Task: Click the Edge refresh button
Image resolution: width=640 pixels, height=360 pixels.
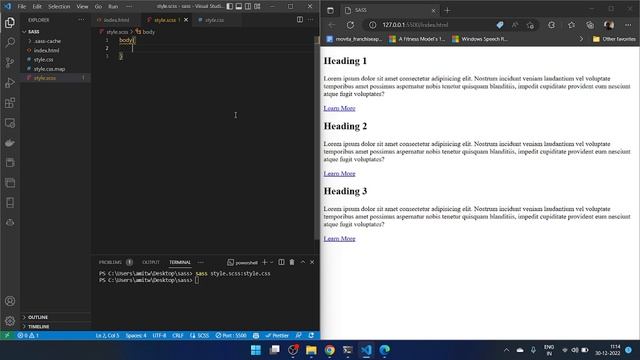Action: point(350,25)
